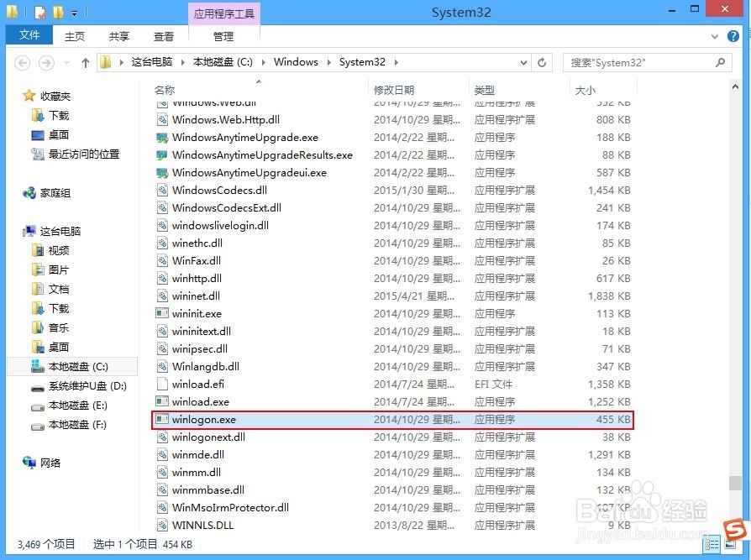Expand the arrow after Windows in breadcrumb
Image resolution: width=751 pixels, height=560 pixels.
[x=328, y=62]
